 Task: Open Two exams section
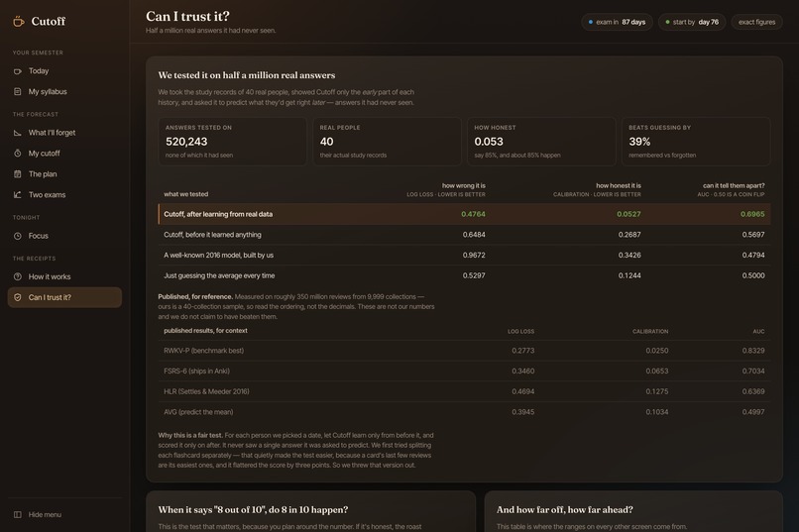64,194
